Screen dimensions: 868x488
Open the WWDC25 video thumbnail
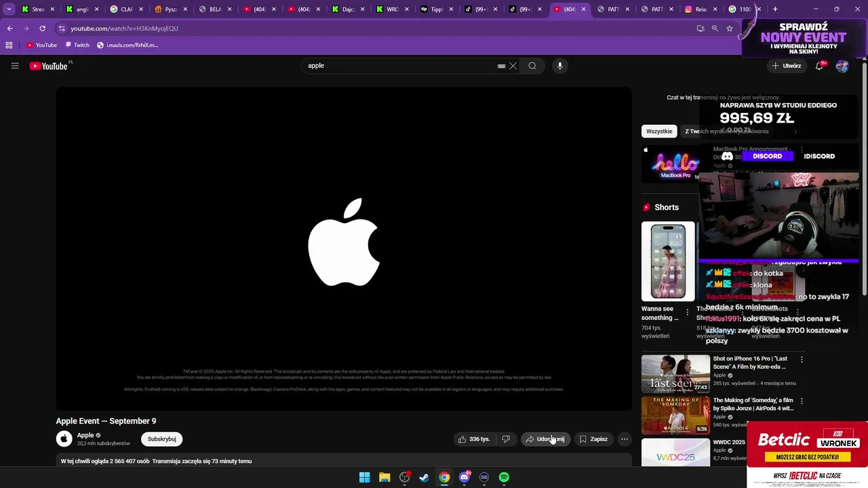675,452
